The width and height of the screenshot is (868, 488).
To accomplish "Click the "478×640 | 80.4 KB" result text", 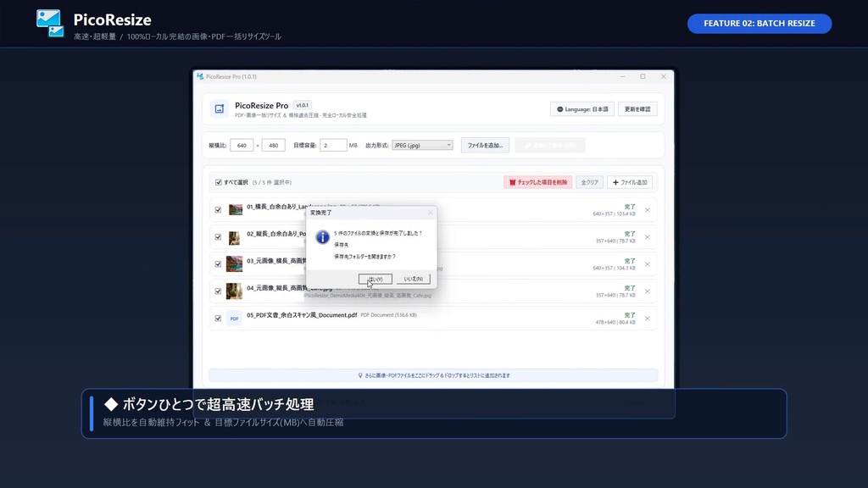I will (615, 323).
